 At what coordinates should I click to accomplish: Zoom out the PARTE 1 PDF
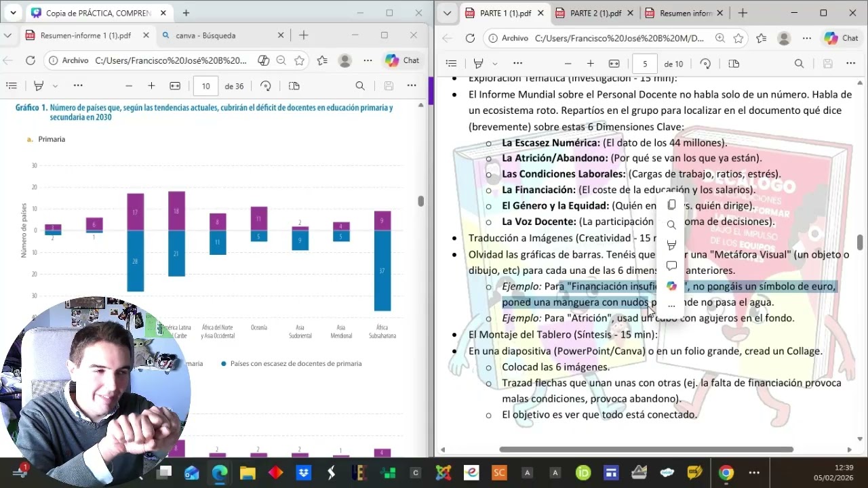[x=568, y=64]
